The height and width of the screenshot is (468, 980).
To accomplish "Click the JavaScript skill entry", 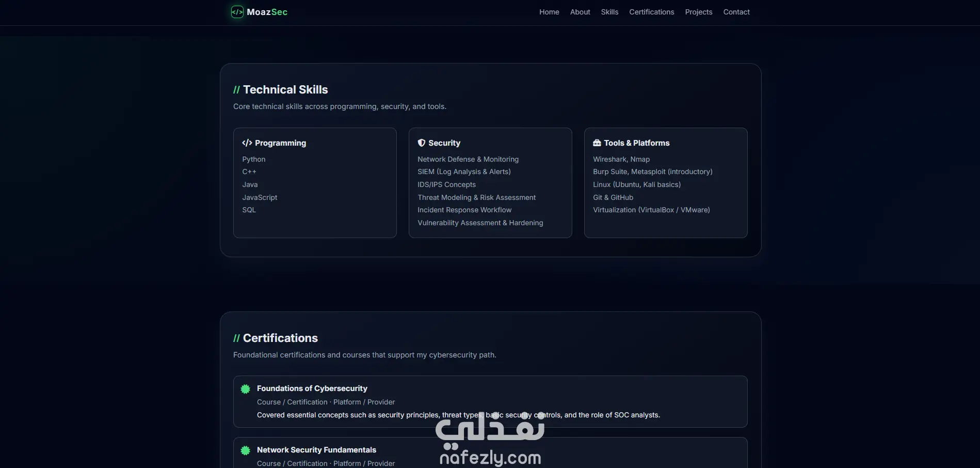I will 260,198.
